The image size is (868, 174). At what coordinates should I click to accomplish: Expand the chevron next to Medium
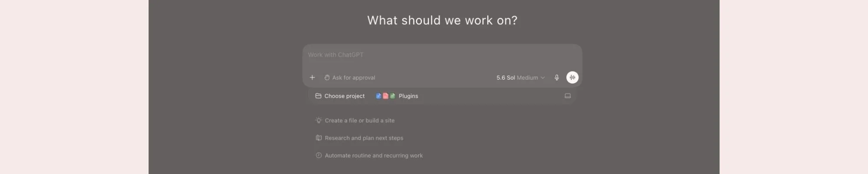[x=542, y=78]
